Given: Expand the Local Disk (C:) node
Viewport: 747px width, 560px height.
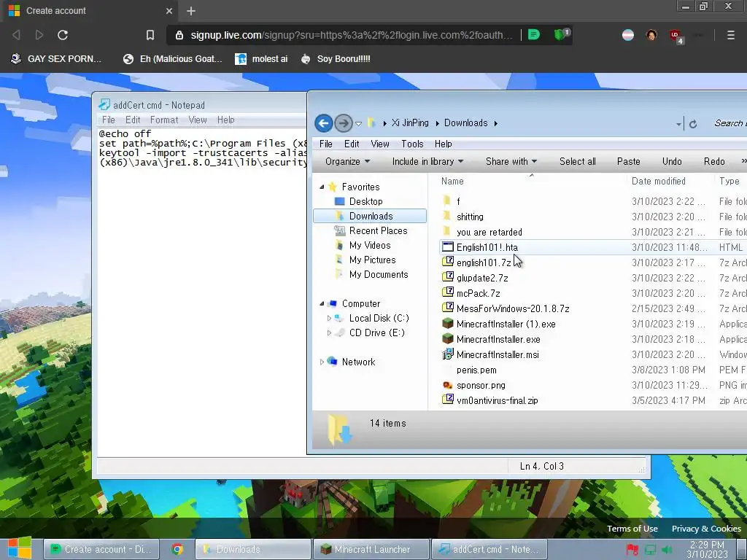Looking at the screenshot, I should (329, 318).
